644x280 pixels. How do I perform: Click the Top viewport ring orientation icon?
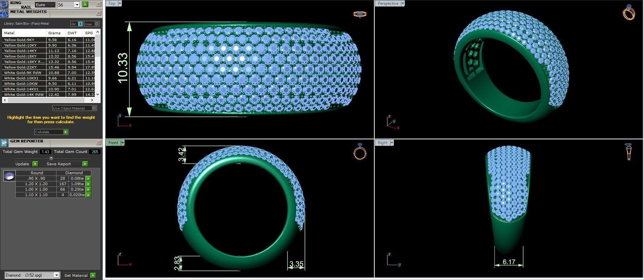[x=360, y=14]
